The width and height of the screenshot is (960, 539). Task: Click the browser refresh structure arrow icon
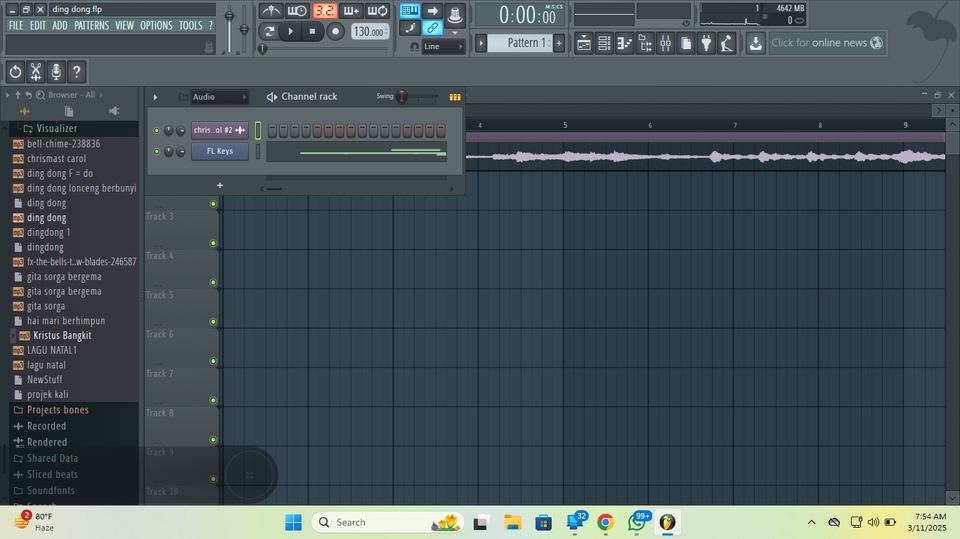[28, 95]
